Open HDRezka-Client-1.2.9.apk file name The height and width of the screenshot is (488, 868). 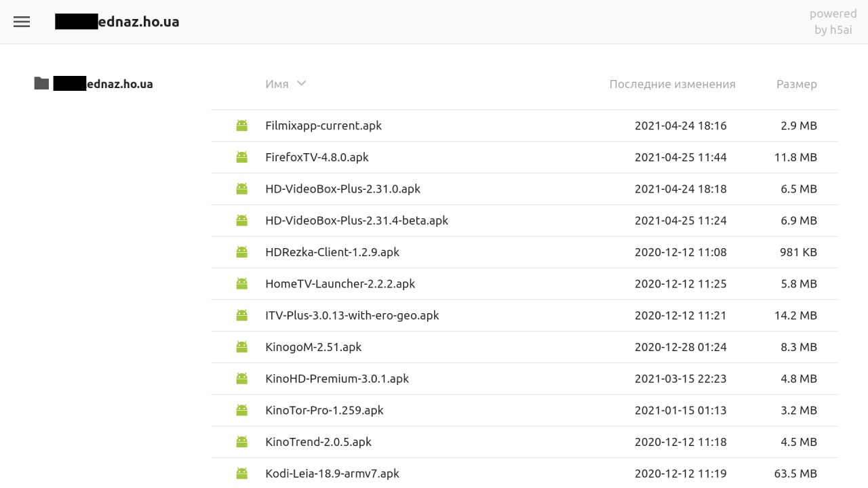click(332, 252)
